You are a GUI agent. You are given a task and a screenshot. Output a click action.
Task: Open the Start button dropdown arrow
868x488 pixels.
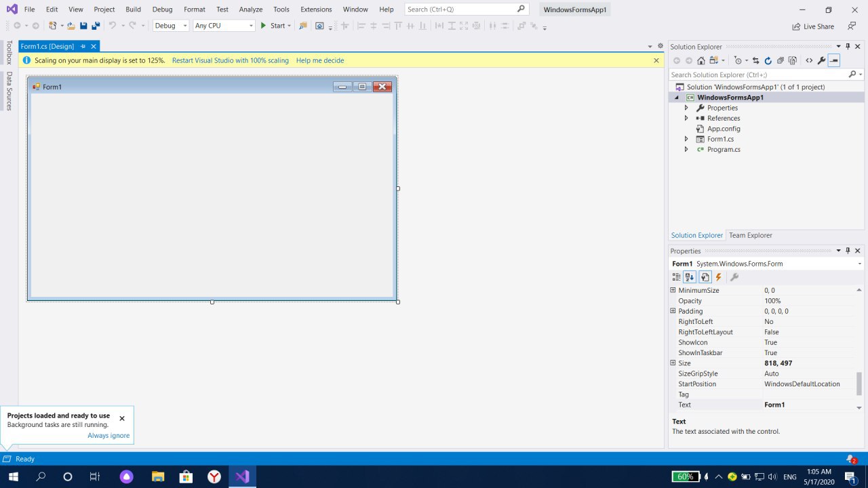[x=289, y=26]
